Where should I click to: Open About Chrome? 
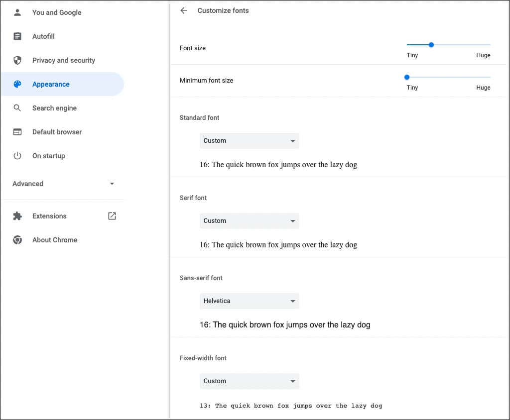click(x=55, y=240)
